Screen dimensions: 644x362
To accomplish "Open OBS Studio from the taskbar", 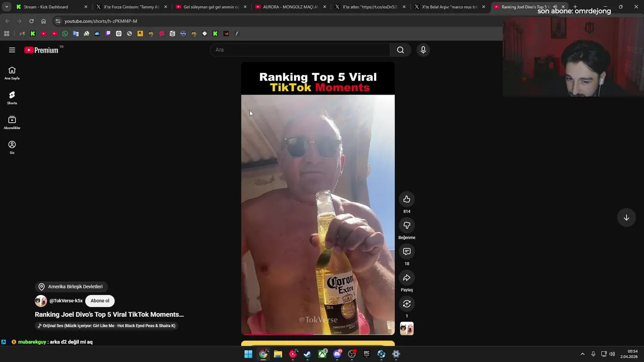I will (352, 354).
